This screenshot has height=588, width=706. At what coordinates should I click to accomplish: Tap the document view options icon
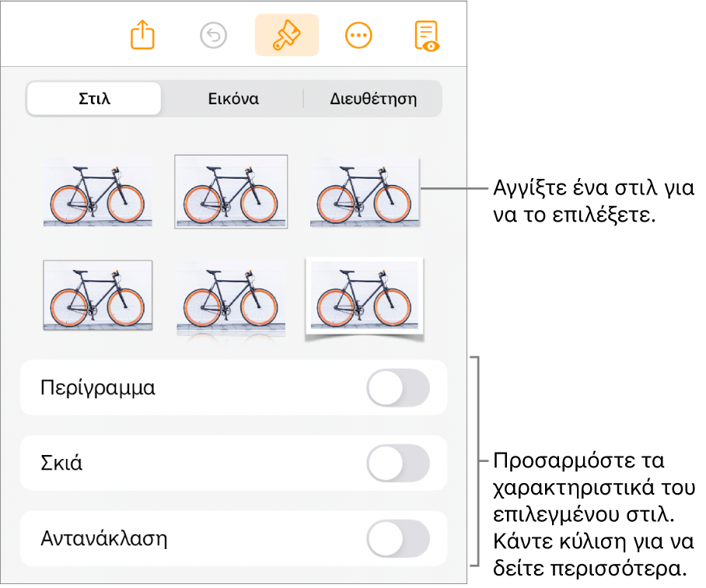click(426, 36)
